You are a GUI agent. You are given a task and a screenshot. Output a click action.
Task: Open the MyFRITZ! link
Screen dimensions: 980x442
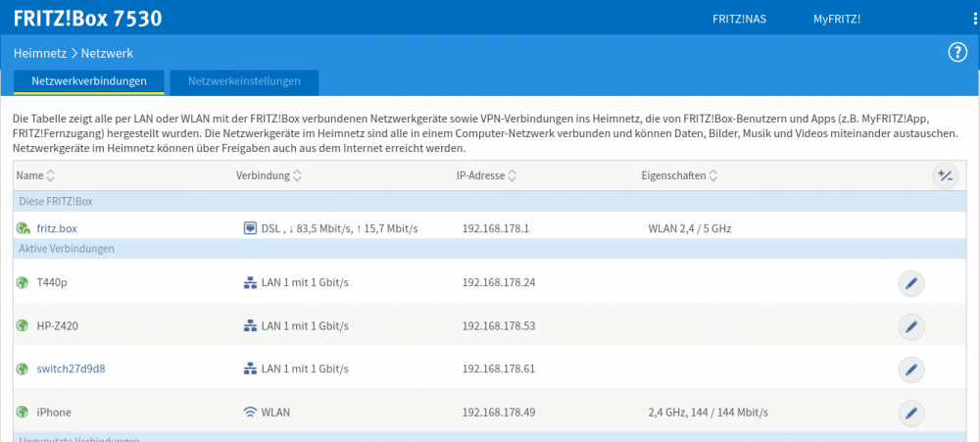[x=837, y=19]
